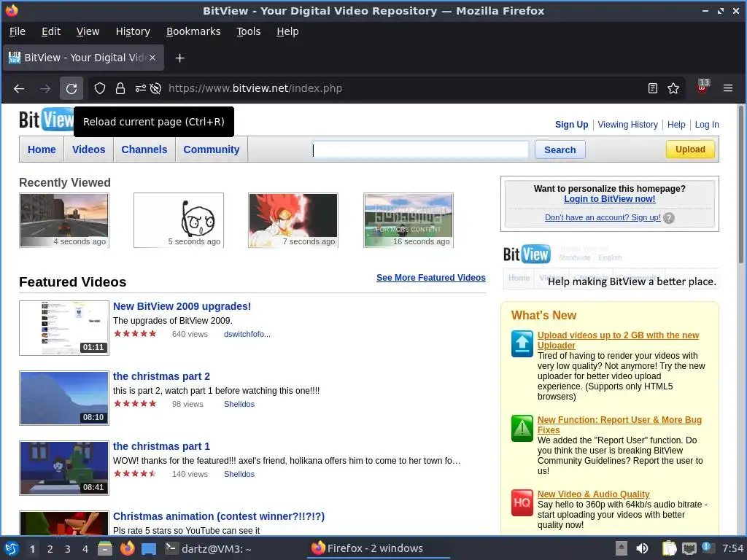The image size is (747, 560).
Task: Click the red HQ icon
Action: click(x=522, y=502)
